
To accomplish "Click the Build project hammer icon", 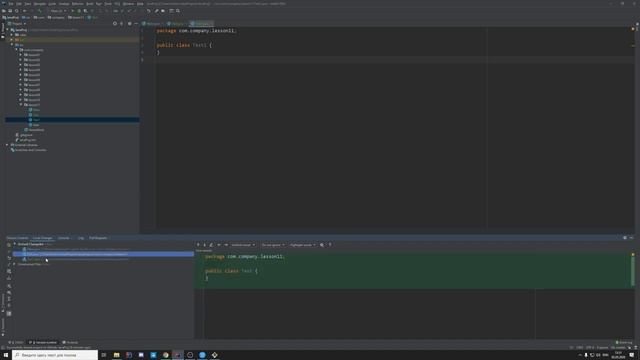I will tap(40, 11).
